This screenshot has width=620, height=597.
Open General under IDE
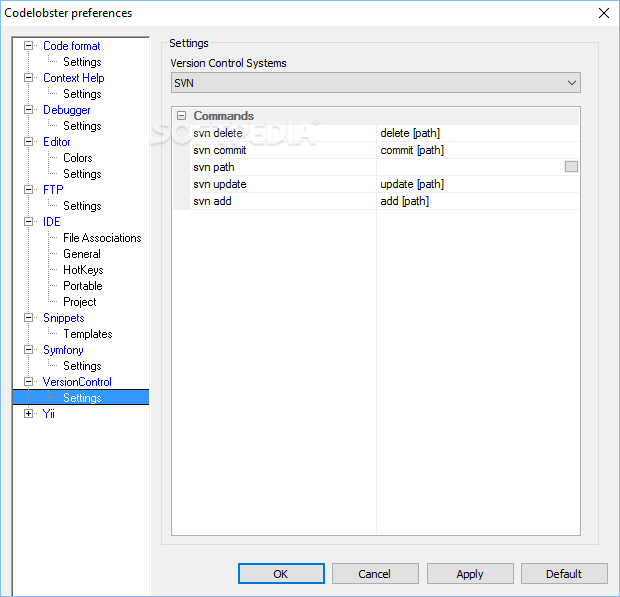coord(82,254)
